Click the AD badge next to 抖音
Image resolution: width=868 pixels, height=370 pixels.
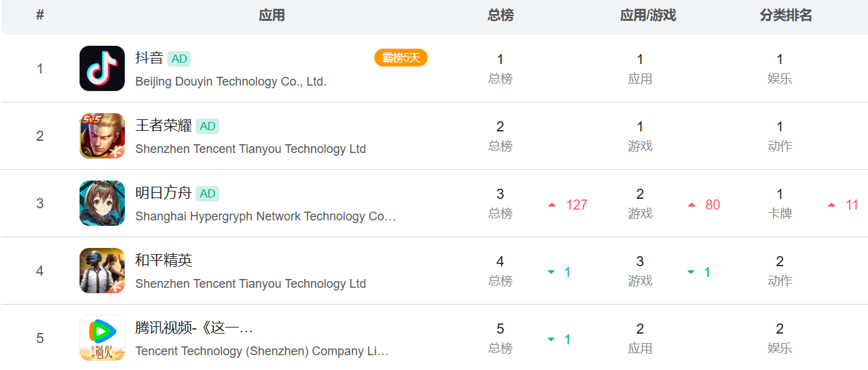coord(179,59)
